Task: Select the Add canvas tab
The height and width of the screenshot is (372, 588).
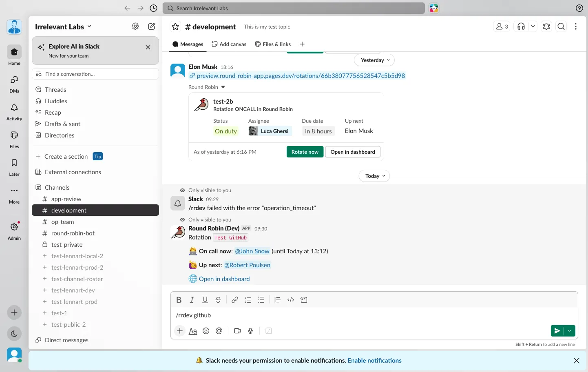Action: [x=229, y=44]
